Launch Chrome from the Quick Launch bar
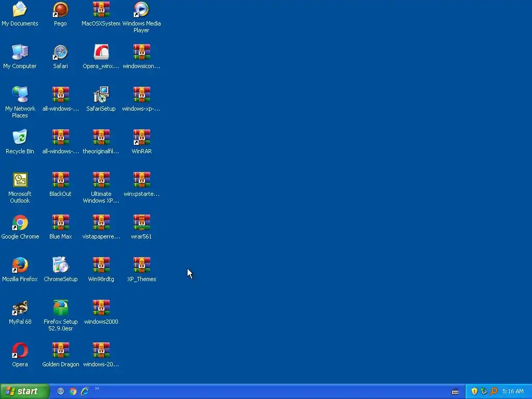Viewport: 532px width, 399px height. 73,391
